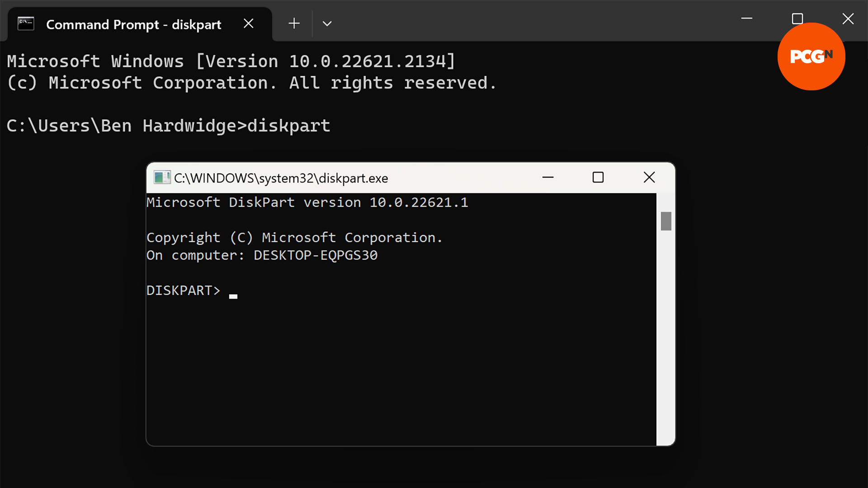Click the restore down button on diskpart window
The width and height of the screenshot is (868, 488).
tap(598, 177)
